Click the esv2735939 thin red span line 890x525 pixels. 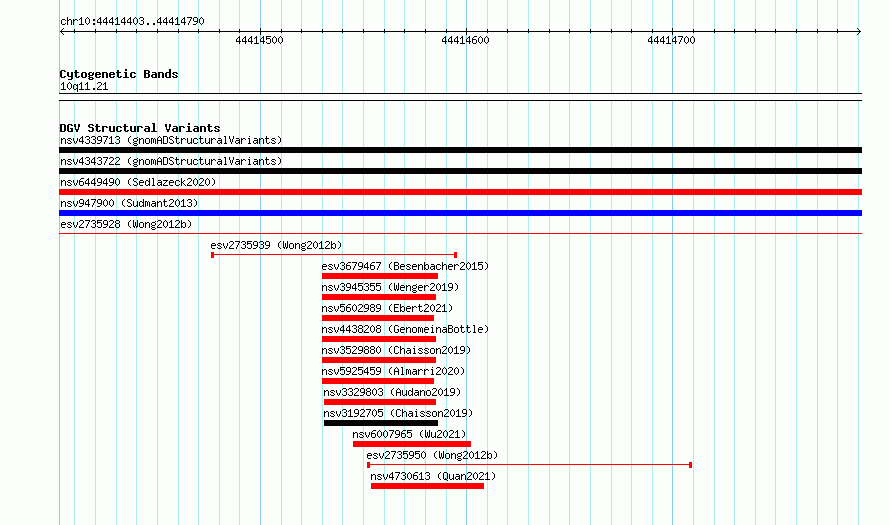tap(334, 255)
